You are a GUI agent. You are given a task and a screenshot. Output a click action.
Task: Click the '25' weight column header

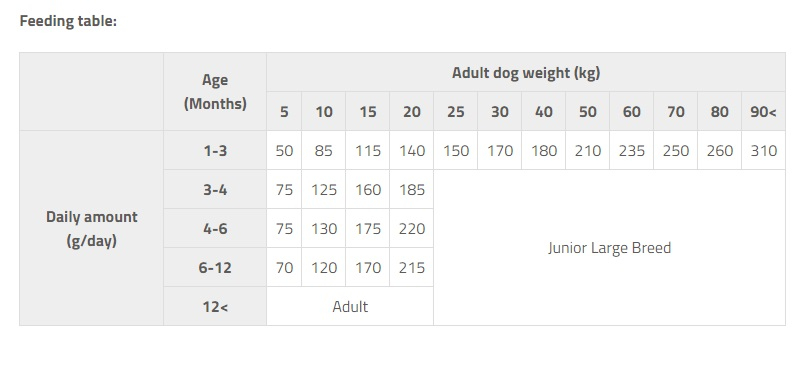point(456,111)
